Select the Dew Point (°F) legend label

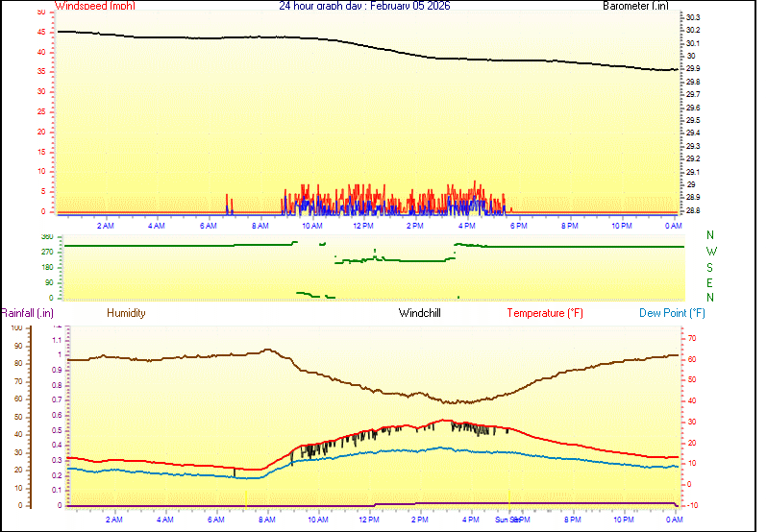(x=672, y=313)
